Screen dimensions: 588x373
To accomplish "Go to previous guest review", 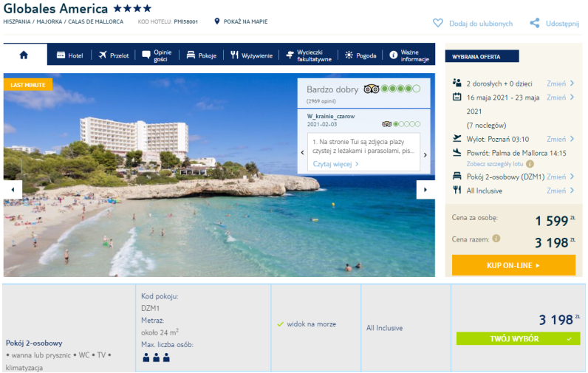I will [x=303, y=153].
